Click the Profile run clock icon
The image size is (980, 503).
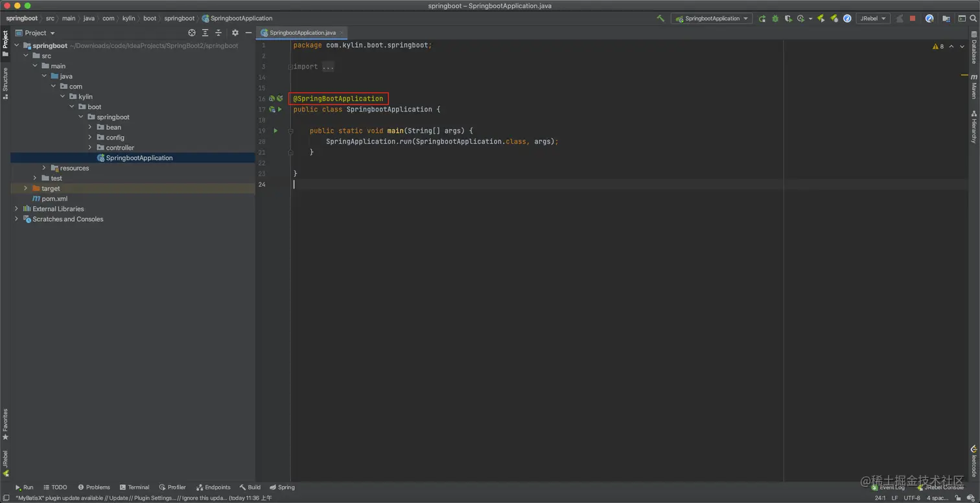pos(801,18)
